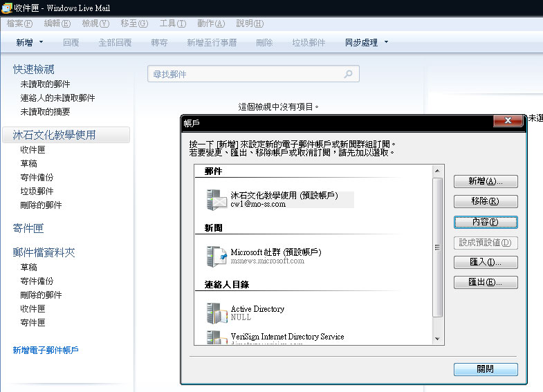Image resolution: width=543 pixels, height=392 pixels.
Task: Click 移除(R) button in accounts dialog
Action: coord(486,201)
